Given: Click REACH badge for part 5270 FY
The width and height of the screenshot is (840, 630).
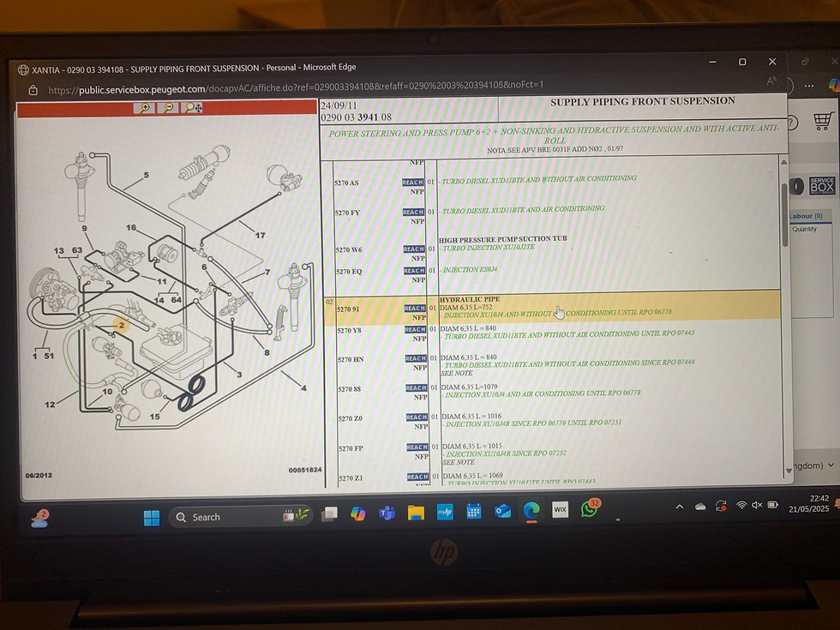Looking at the screenshot, I should (413, 213).
